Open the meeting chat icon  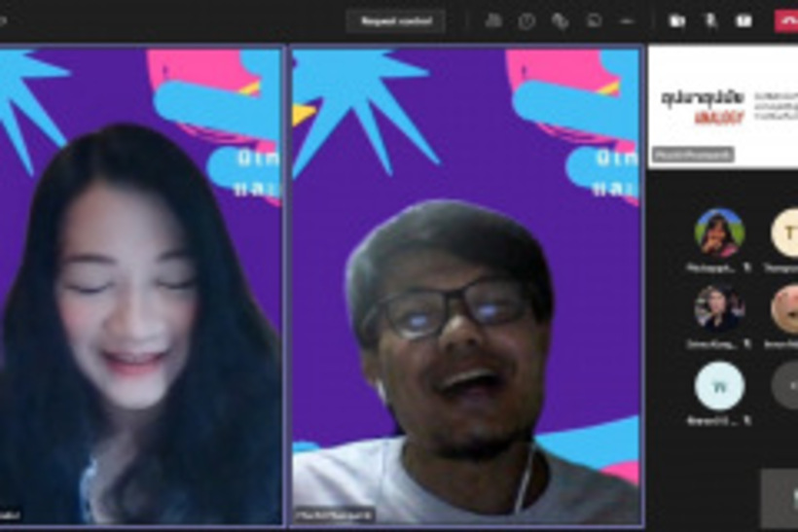tap(594, 20)
